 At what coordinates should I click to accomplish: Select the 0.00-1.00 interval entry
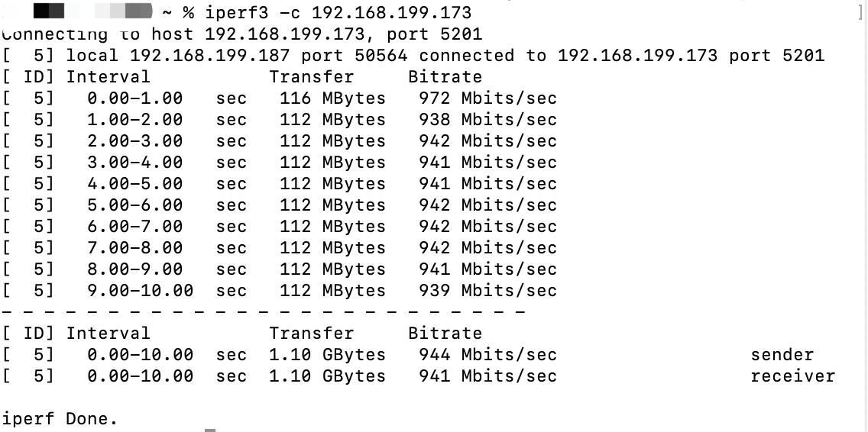(x=135, y=98)
